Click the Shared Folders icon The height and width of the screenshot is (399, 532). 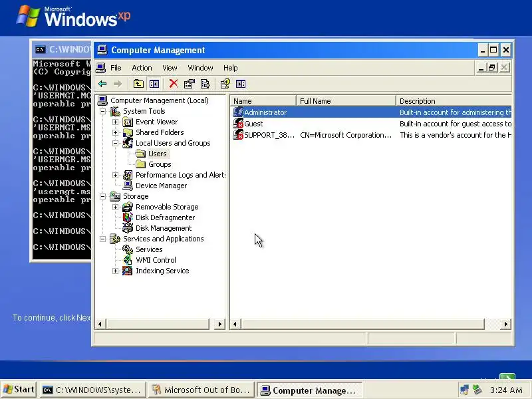pyautogui.click(x=128, y=132)
